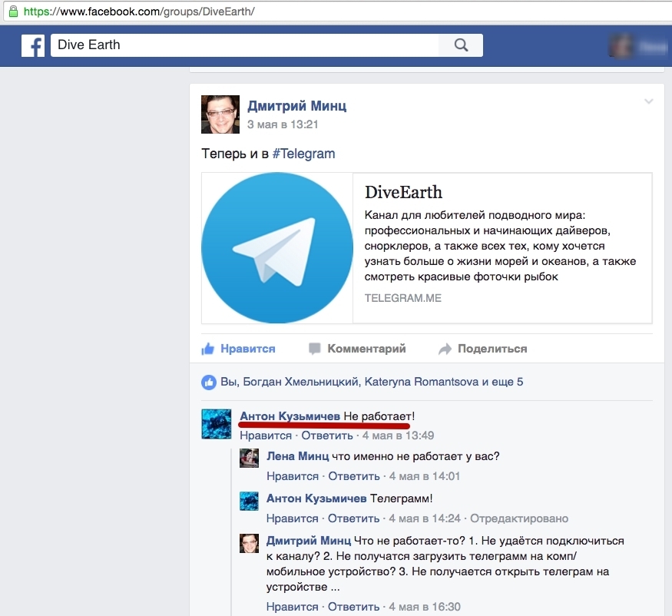
Task: Click the reply text "Что не работает-то?"
Action: click(x=409, y=541)
